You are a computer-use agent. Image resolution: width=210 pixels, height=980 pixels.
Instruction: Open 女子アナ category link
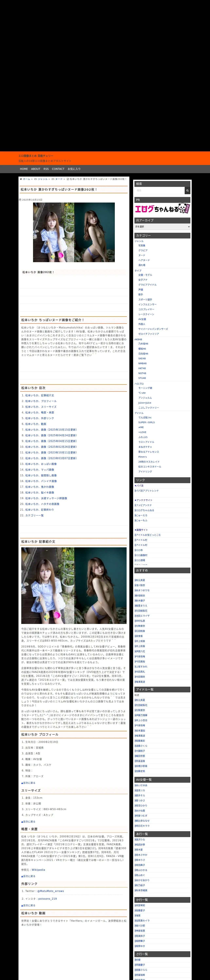pos(143,280)
